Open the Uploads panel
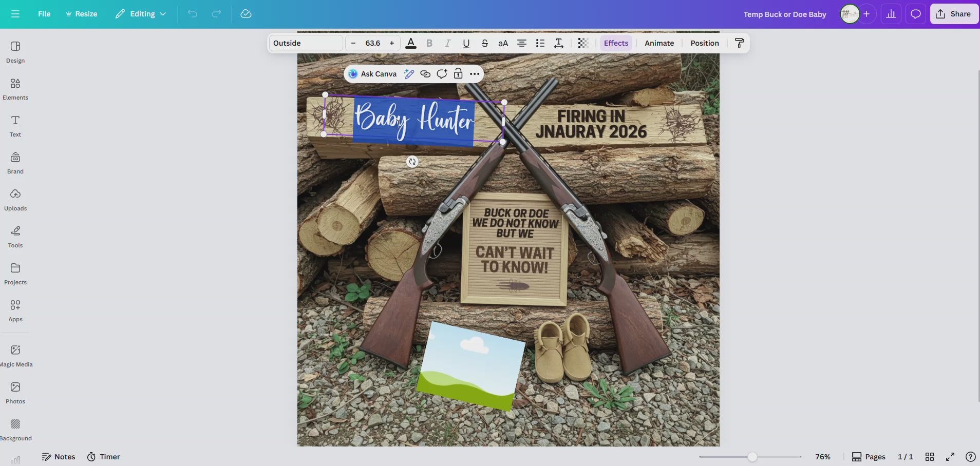The image size is (980, 466). 15,199
